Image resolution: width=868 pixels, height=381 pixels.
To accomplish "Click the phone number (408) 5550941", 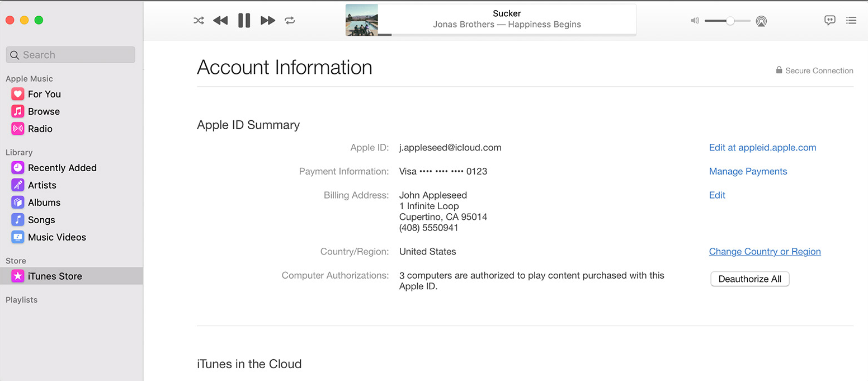I will tap(429, 228).
